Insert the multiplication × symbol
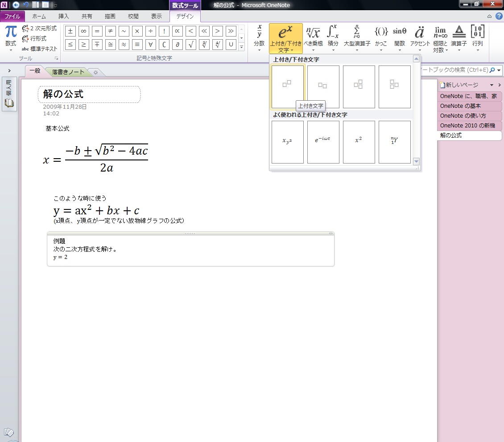 tap(137, 31)
